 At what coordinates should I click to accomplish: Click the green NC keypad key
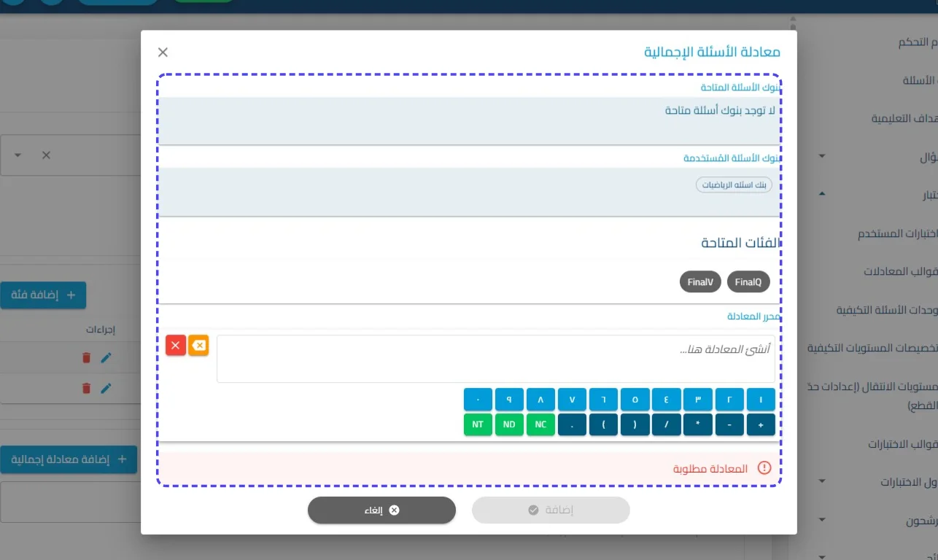click(540, 424)
